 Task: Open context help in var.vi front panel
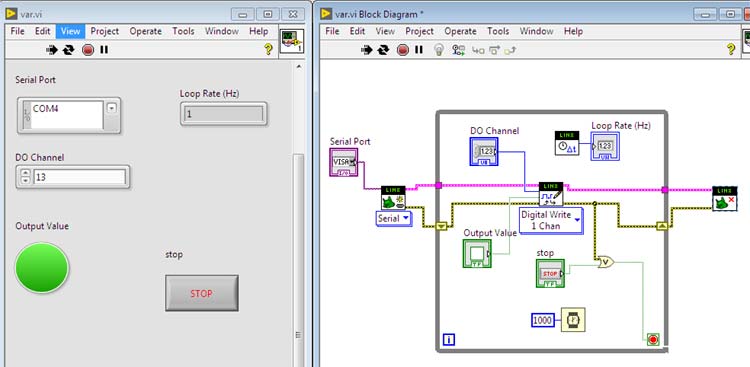point(268,49)
